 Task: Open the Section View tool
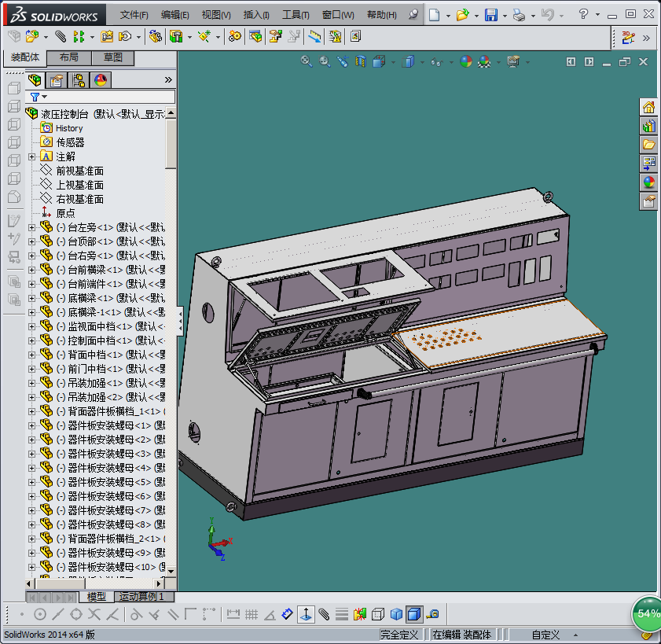coord(361,61)
